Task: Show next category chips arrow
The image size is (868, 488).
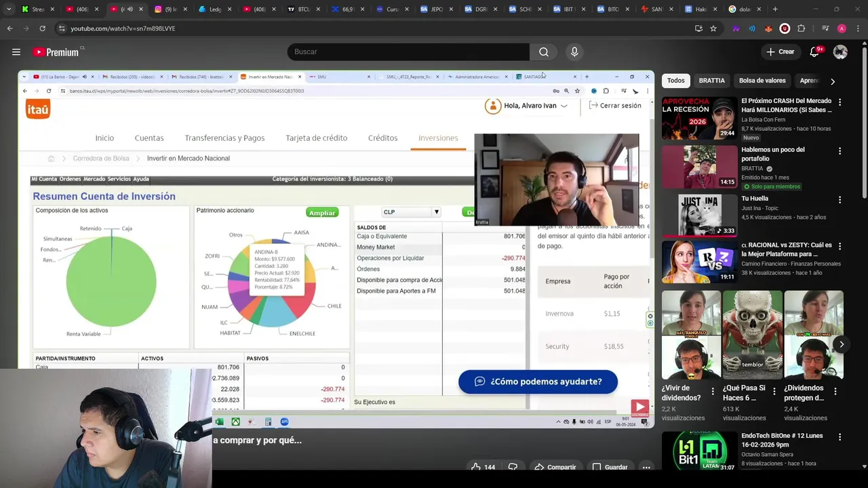Action: (x=832, y=81)
